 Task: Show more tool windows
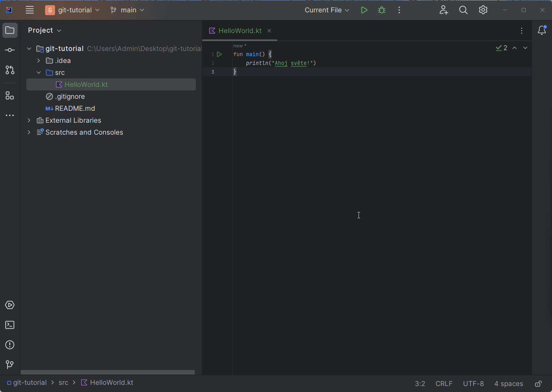tap(10, 116)
